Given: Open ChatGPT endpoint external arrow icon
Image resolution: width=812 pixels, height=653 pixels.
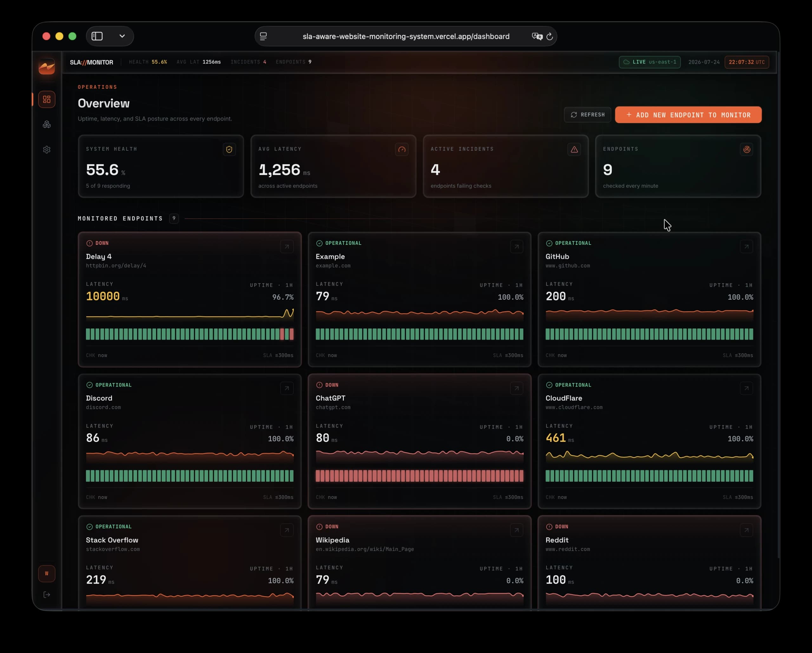Looking at the screenshot, I should 517,388.
